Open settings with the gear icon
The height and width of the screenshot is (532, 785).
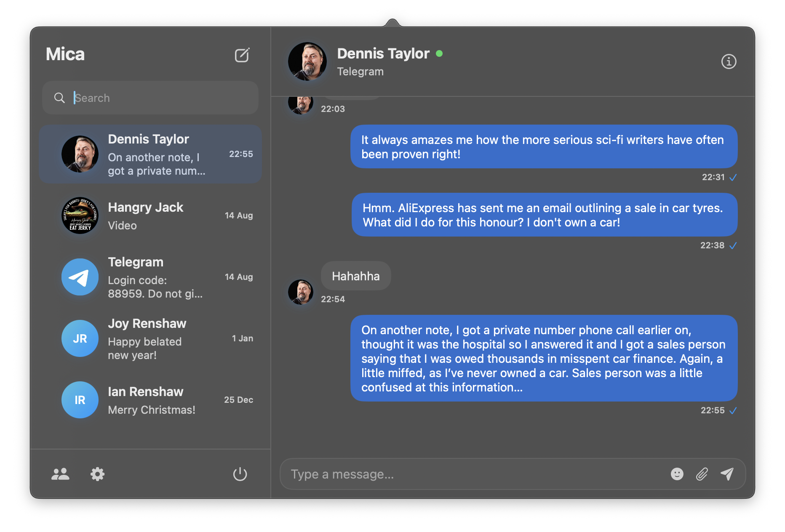point(97,474)
